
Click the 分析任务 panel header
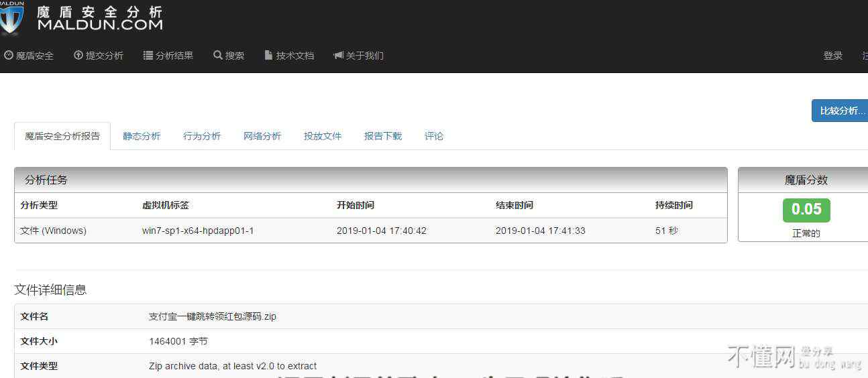point(371,180)
